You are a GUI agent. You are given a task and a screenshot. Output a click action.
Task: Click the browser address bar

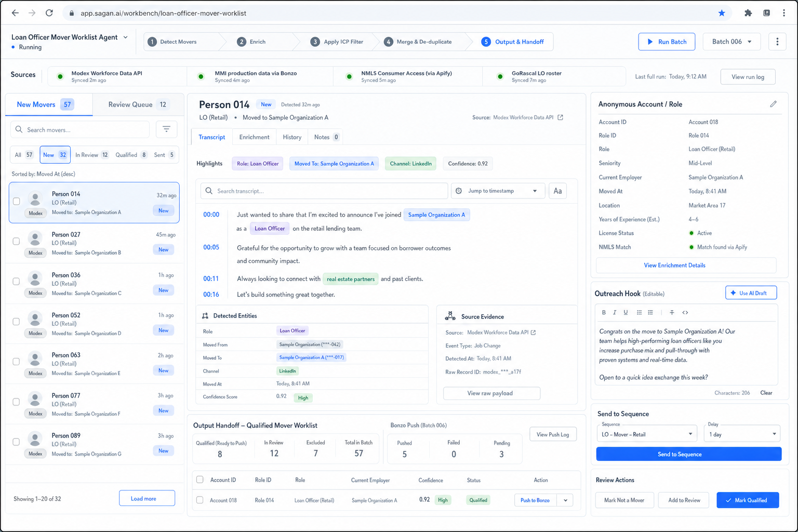(x=397, y=13)
